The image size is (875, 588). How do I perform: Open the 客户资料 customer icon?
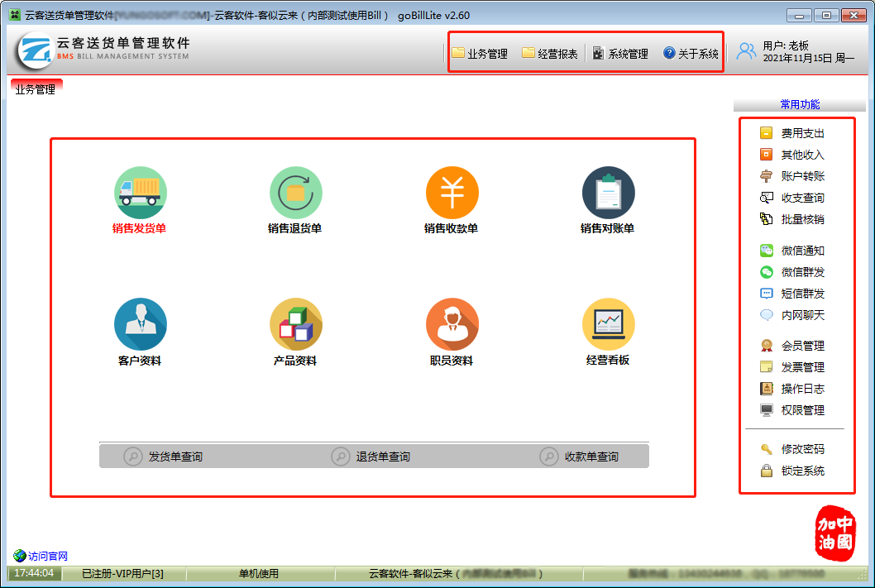(140, 324)
